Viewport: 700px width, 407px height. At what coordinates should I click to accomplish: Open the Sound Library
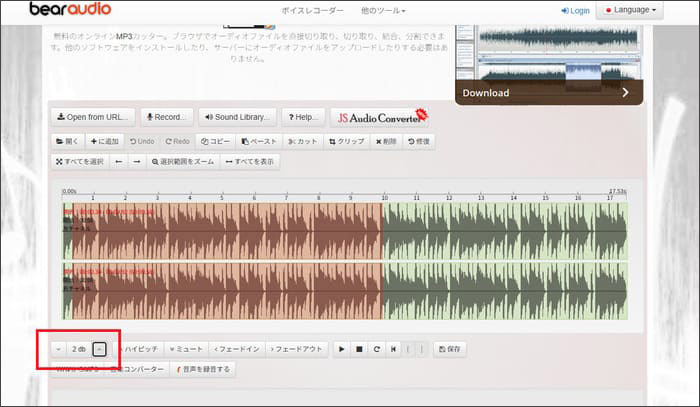[238, 117]
